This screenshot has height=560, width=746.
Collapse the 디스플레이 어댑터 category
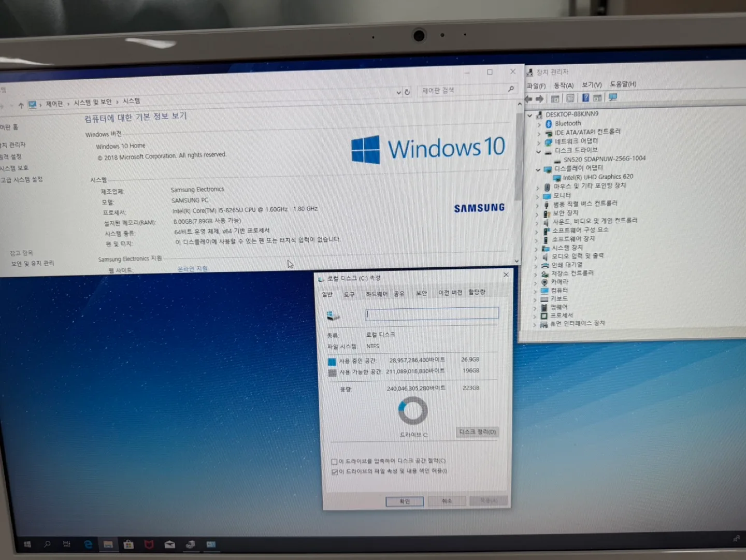538,169
